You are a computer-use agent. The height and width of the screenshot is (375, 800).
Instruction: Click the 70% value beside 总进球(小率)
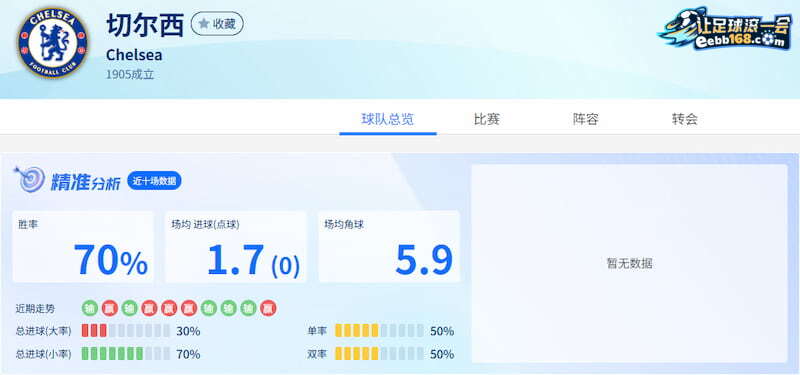188,354
